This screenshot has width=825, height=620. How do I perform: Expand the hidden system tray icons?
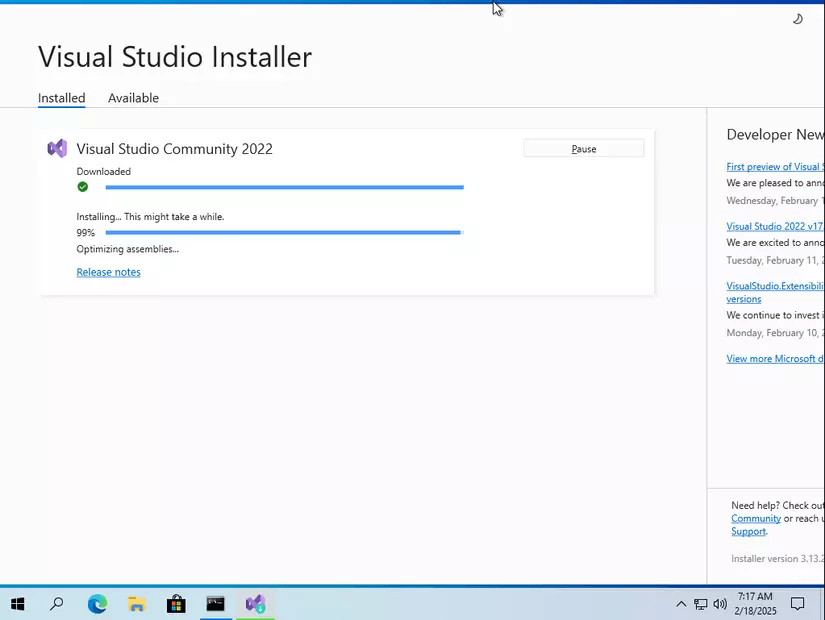681,604
